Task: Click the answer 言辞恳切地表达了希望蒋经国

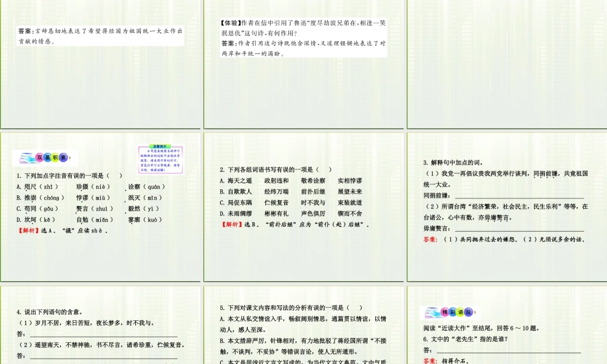Action: [x=100, y=36]
